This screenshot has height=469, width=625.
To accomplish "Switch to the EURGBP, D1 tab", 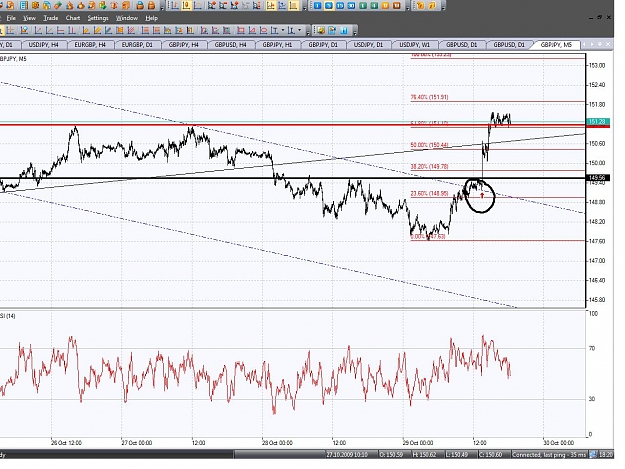I will tap(137, 45).
